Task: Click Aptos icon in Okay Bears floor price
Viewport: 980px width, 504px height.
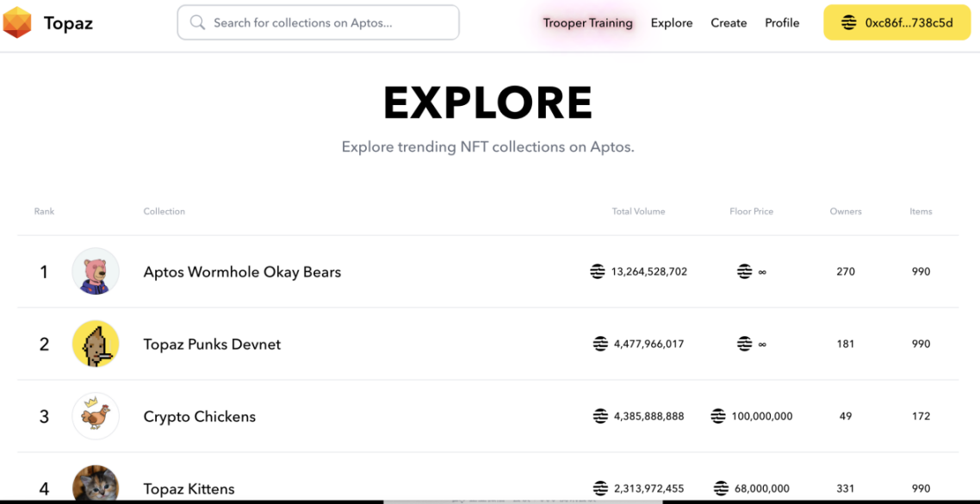Action: (x=744, y=271)
